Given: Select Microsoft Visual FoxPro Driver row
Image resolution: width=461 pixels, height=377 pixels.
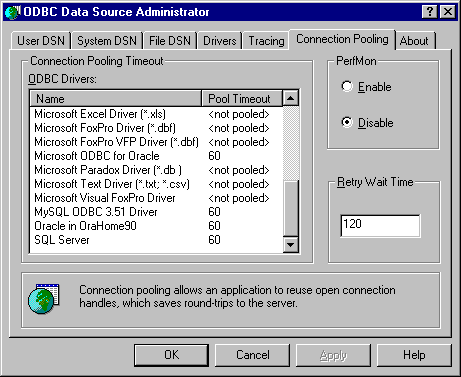Looking at the screenshot, I should (x=156, y=198).
